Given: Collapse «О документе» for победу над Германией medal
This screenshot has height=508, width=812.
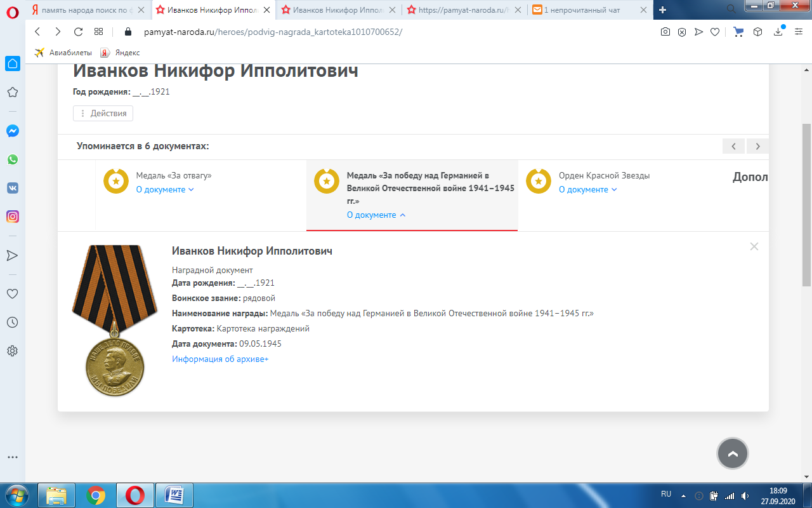Looking at the screenshot, I should tap(376, 215).
